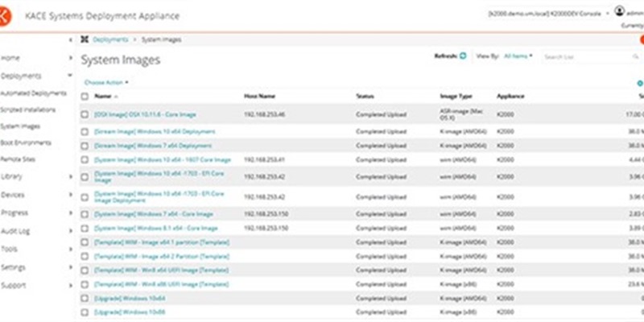The image size is (644, 322).
Task: Click ASR image (Mac OS X) type cell
Action: (x=460, y=114)
